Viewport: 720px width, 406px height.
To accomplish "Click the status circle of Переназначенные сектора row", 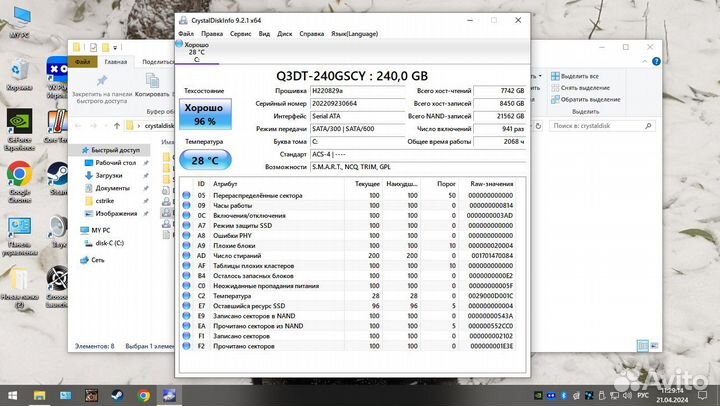I will click(186, 195).
